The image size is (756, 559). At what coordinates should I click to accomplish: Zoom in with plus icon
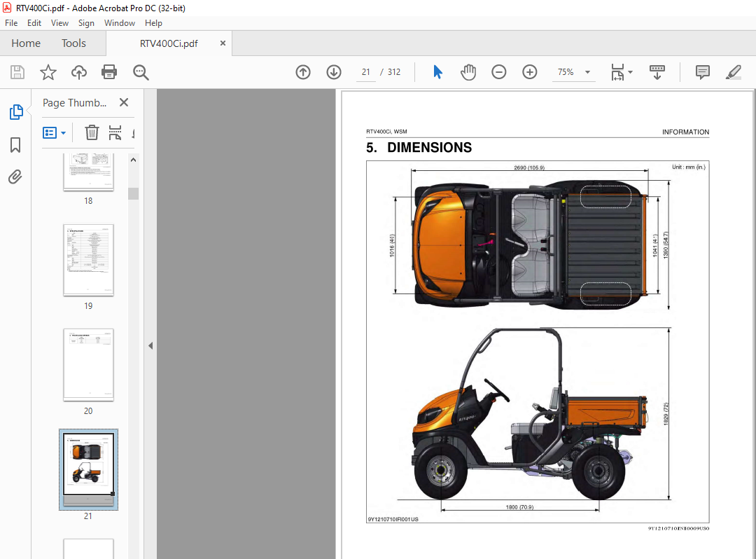pyautogui.click(x=529, y=72)
